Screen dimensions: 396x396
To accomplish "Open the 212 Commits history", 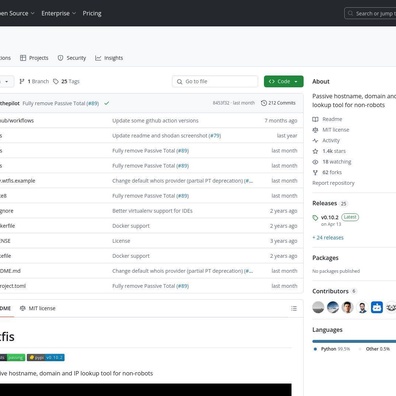I will point(278,103).
